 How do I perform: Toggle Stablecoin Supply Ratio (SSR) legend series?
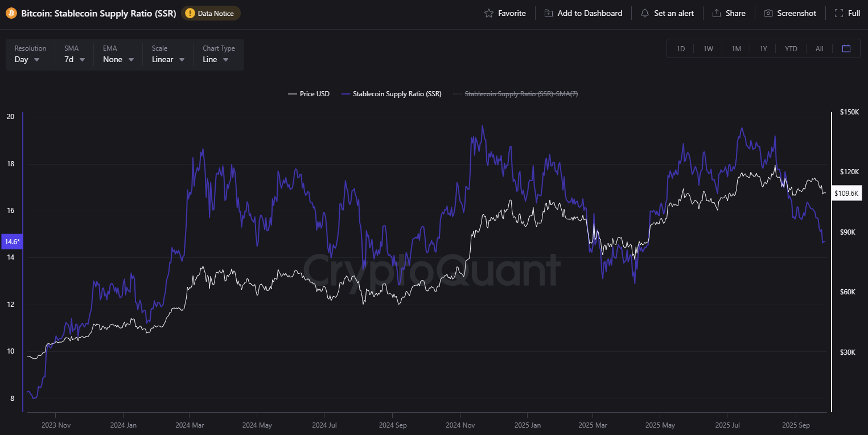click(391, 94)
